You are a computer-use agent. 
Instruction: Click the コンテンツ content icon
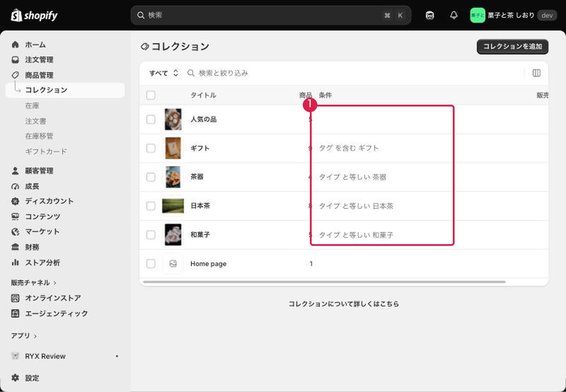15,217
